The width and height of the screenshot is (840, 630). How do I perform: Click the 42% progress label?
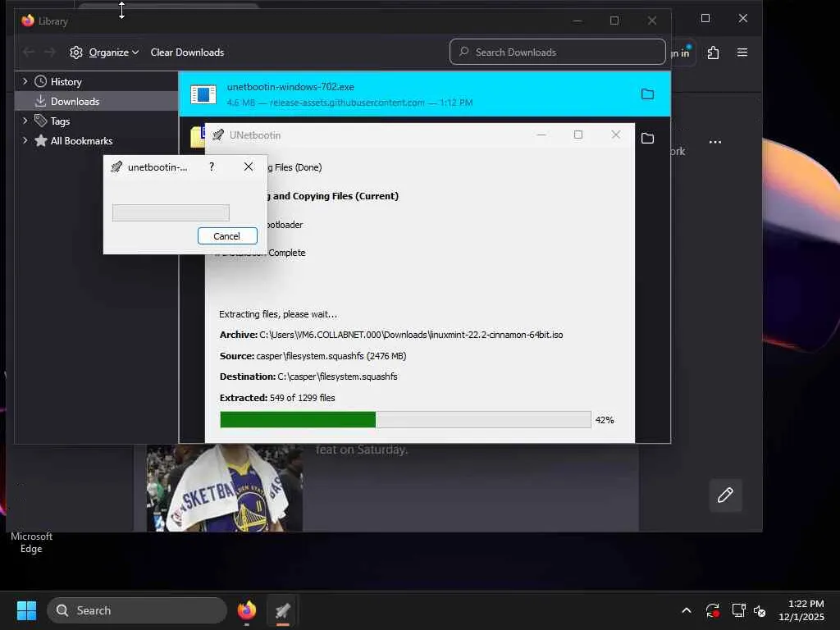pos(605,420)
